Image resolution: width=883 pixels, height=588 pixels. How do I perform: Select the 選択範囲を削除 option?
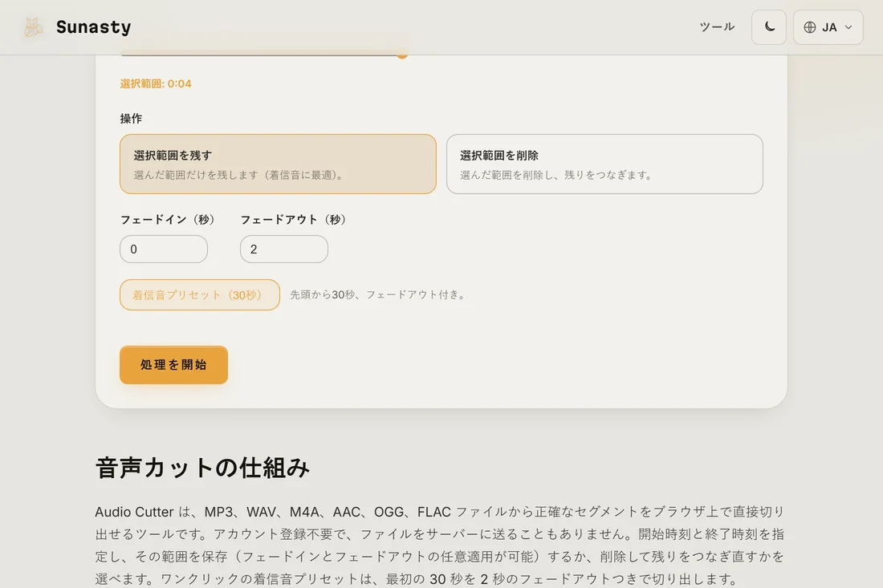[x=604, y=164]
